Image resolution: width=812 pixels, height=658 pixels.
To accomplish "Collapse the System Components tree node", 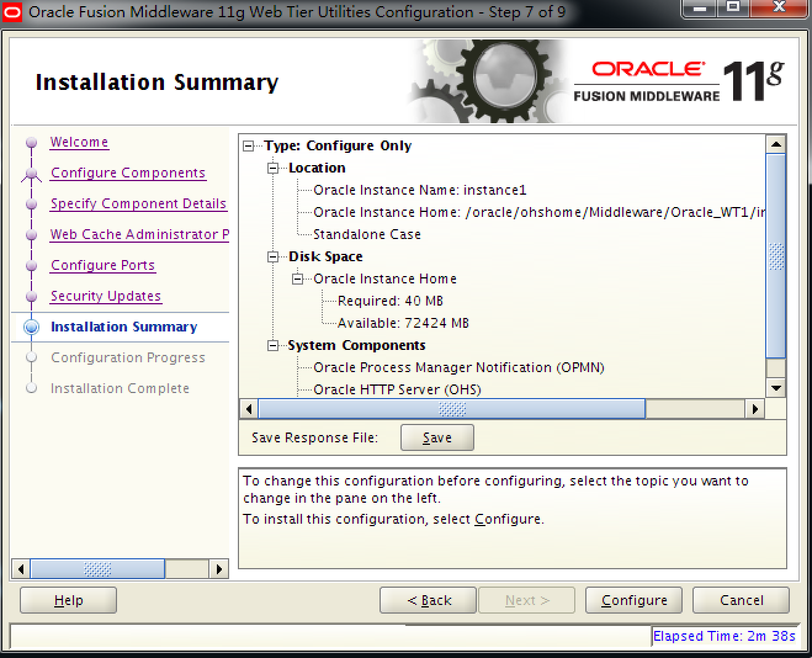I will pos(273,346).
